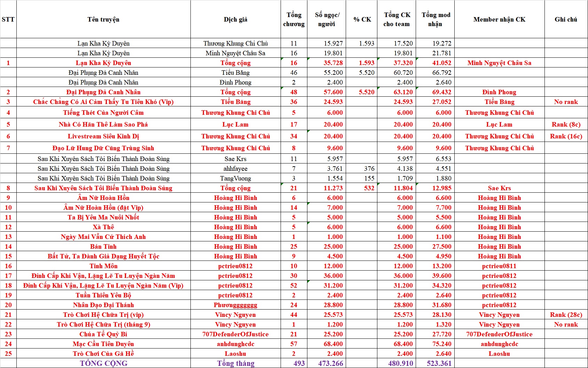The image size is (588, 368).
Task: Select the 'TỔNG CỘNG' total row label
Action: coord(103,363)
